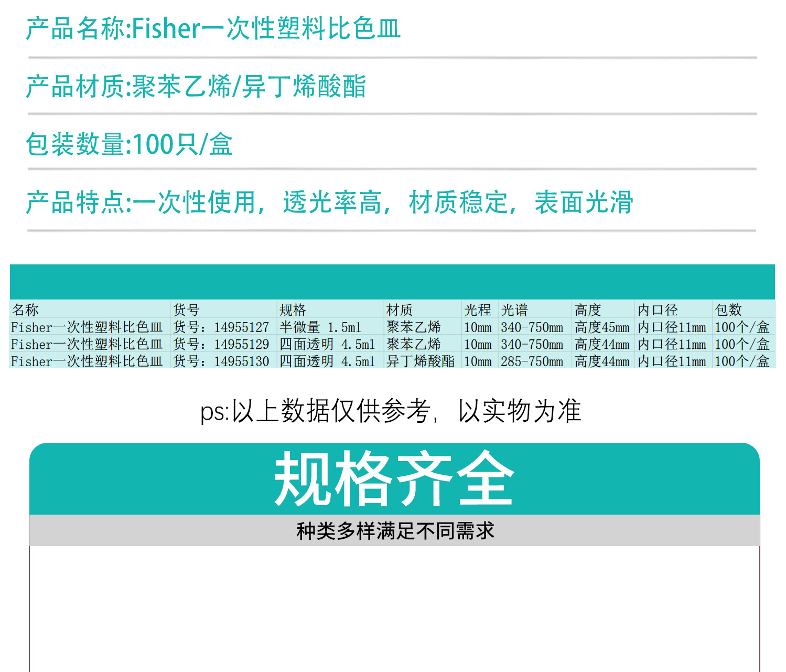Image resolution: width=786 pixels, height=672 pixels.
Task: Select the material line "产品材质:聚苯乙烯/异丁烯酸酯"
Action: [x=196, y=86]
